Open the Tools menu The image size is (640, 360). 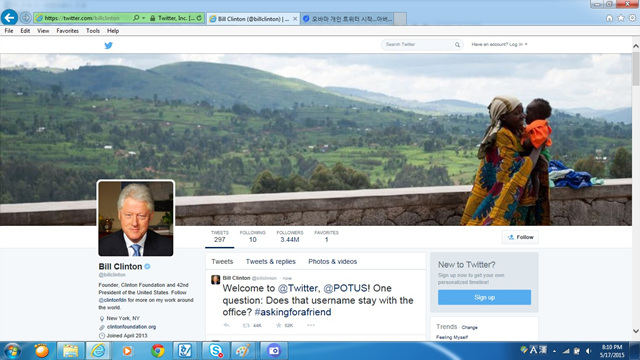[x=93, y=31]
